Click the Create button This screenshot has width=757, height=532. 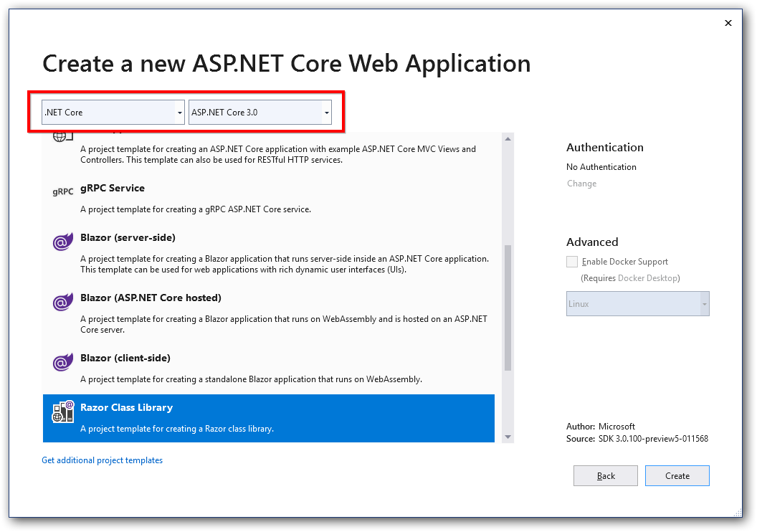677,475
